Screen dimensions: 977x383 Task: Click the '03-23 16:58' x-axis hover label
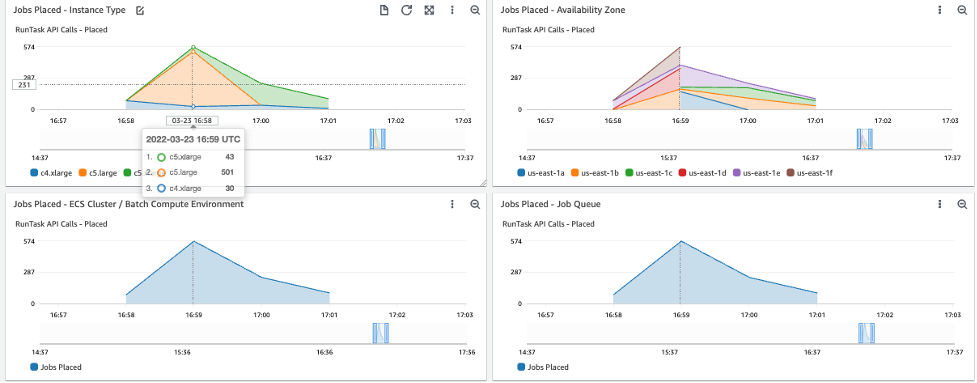click(192, 121)
